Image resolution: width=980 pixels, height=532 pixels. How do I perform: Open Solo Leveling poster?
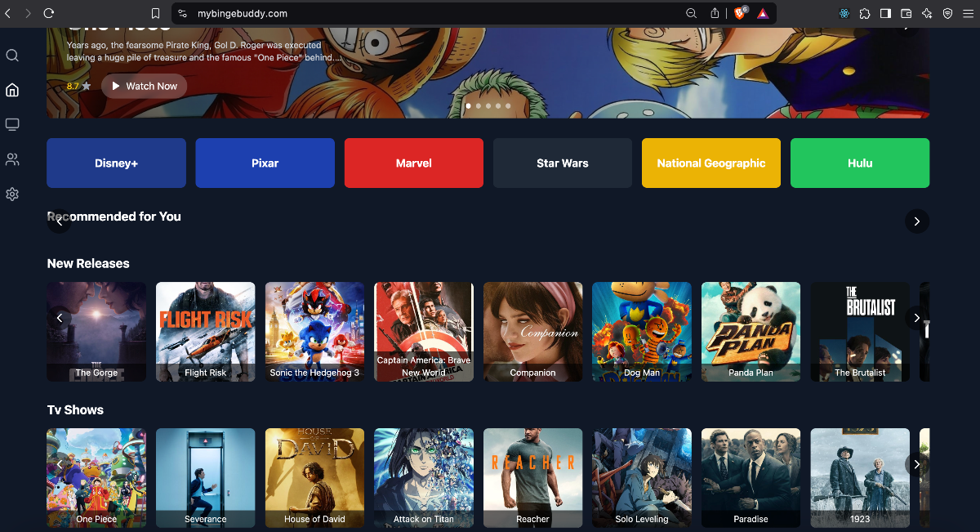[x=642, y=478]
